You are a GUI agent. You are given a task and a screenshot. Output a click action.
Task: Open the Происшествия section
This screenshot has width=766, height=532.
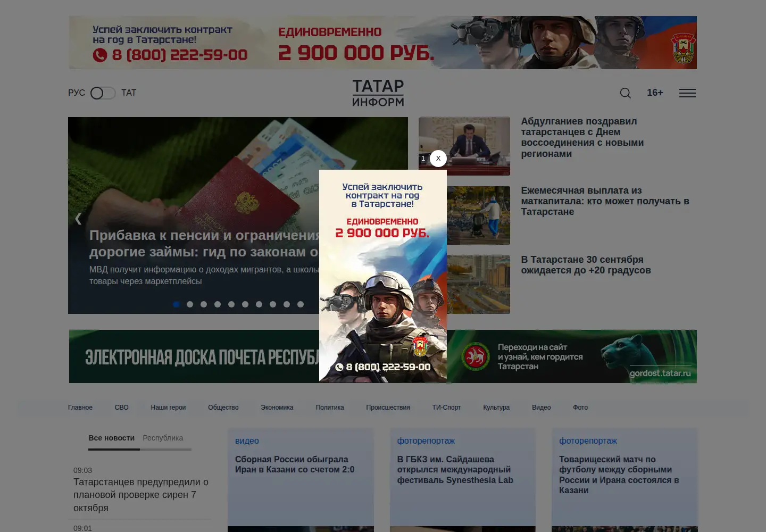[x=388, y=408]
